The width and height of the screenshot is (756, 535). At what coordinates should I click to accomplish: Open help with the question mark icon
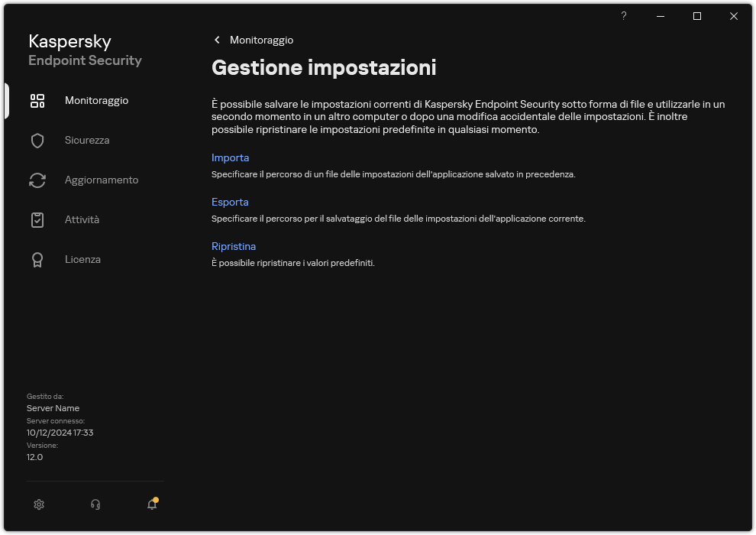[623, 16]
